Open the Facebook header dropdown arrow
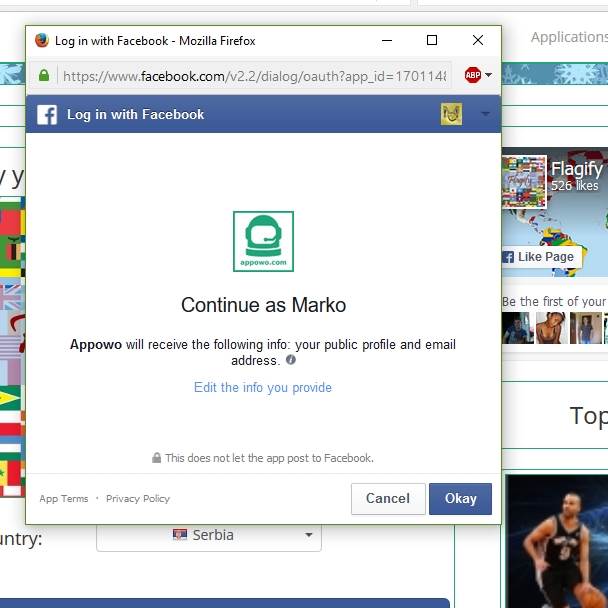Screen dimensions: 608x608 click(x=486, y=114)
